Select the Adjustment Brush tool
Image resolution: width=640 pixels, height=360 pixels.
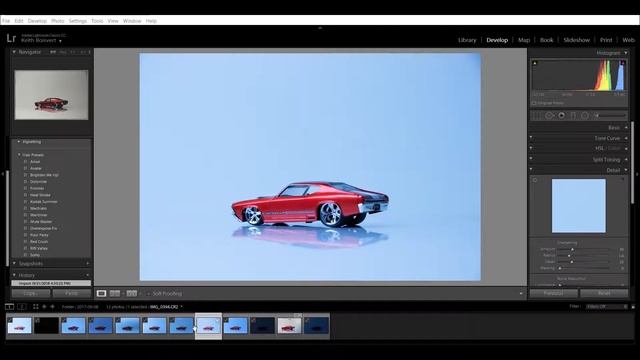(611, 116)
